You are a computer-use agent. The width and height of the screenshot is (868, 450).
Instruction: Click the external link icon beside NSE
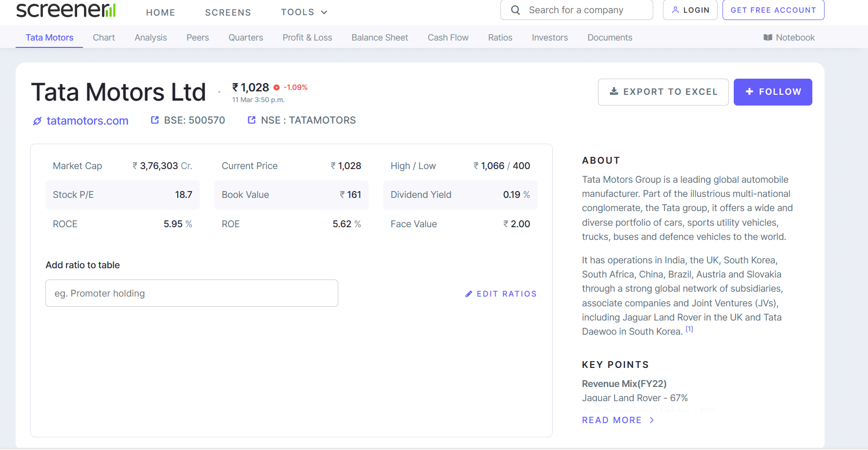click(252, 120)
